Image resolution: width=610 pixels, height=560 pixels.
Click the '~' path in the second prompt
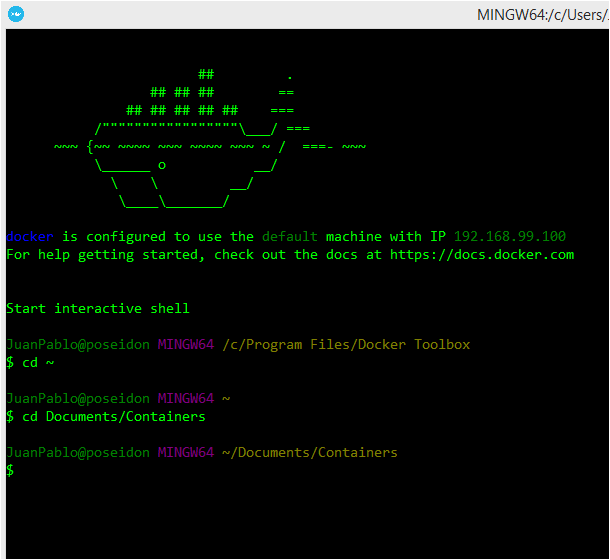click(226, 398)
